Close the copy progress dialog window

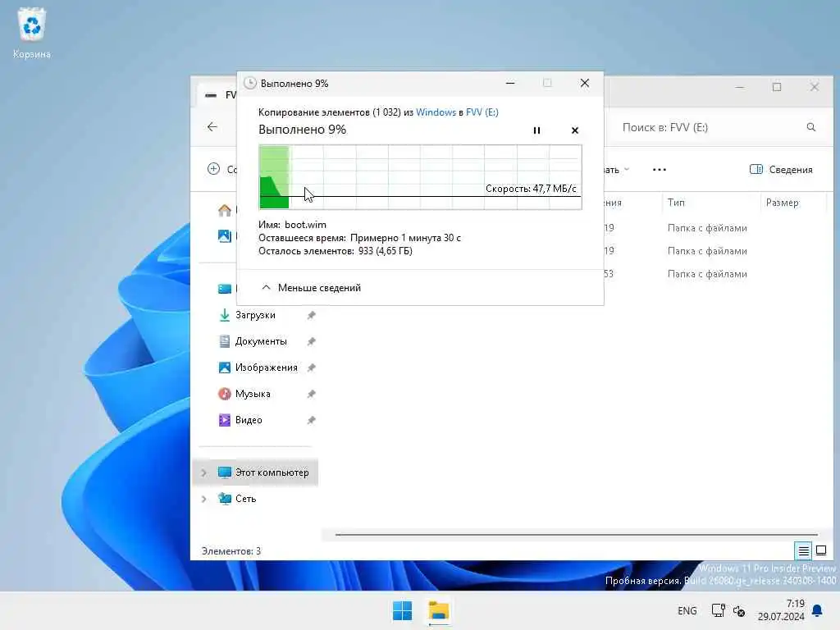(x=584, y=83)
